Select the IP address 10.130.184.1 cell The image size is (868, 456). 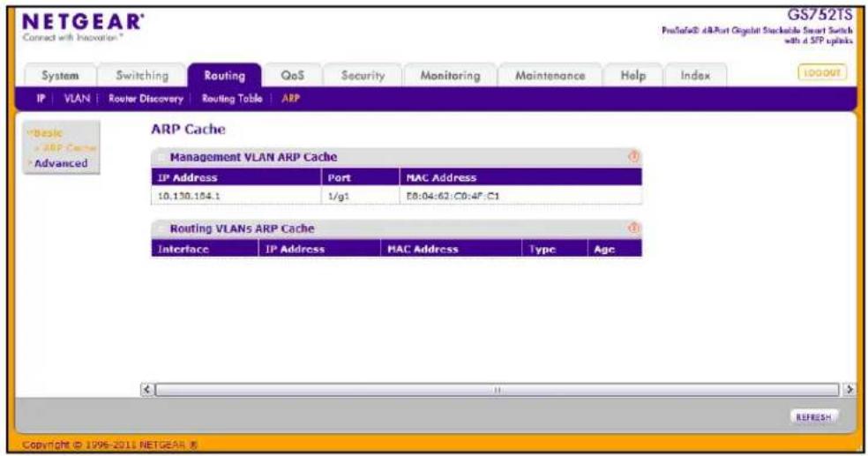coord(236,195)
